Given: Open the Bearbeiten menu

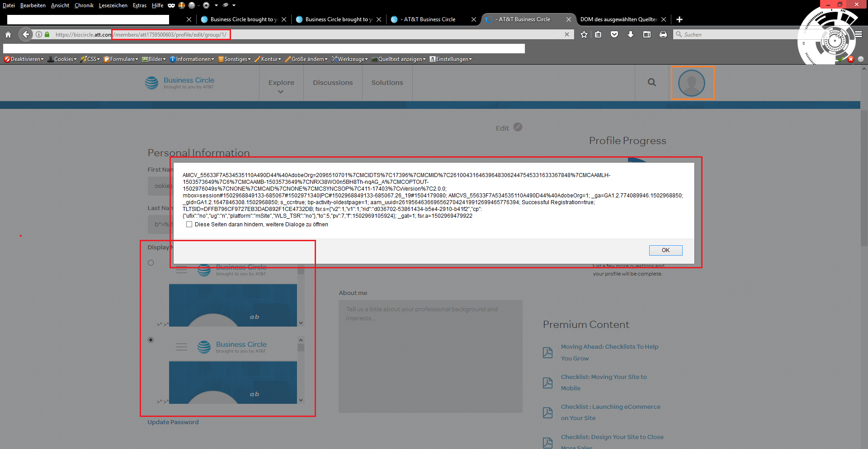Looking at the screenshot, I should coord(33,5).
